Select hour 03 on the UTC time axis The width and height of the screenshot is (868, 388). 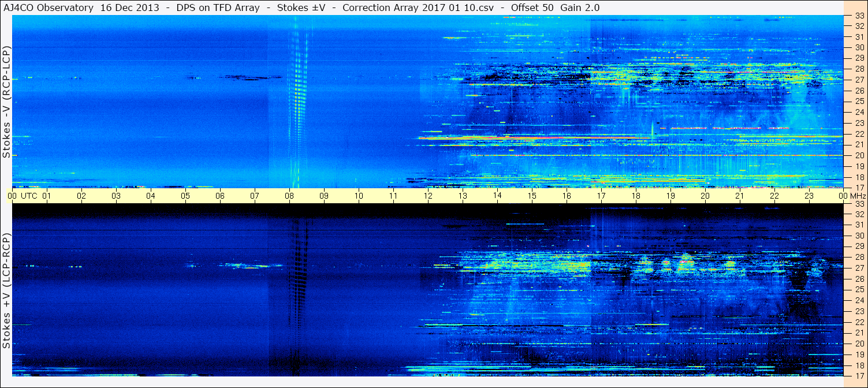[x=116, y=196]
